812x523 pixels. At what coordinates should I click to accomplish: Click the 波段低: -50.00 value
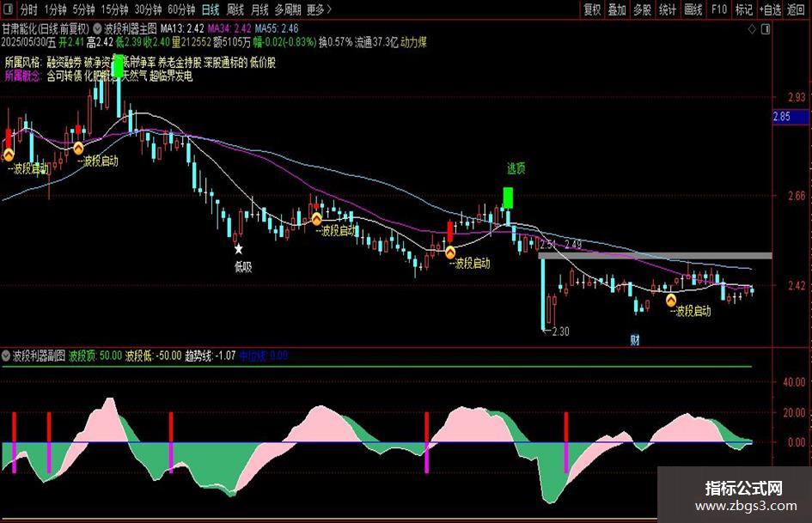pos(153,356)
